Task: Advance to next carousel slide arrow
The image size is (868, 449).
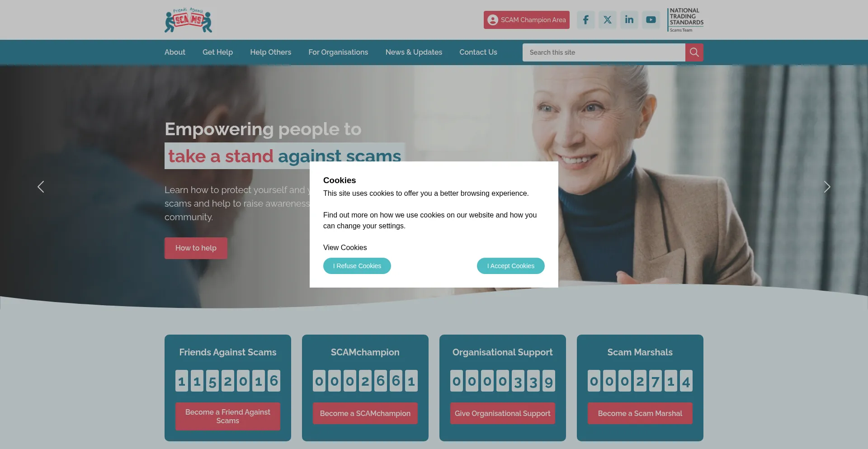Action: click(827, 187)
